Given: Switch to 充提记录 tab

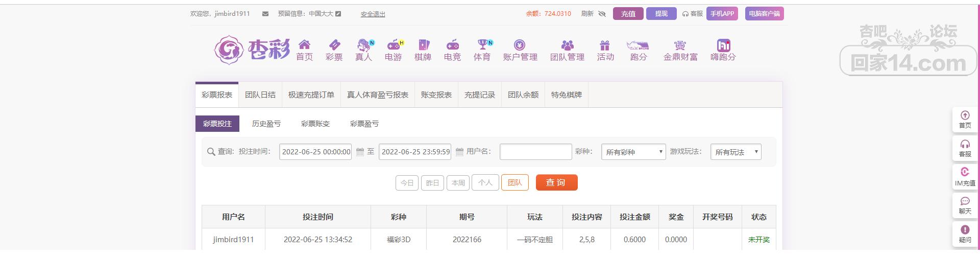Looking at the screenshot, I should [x=480, y=95].
